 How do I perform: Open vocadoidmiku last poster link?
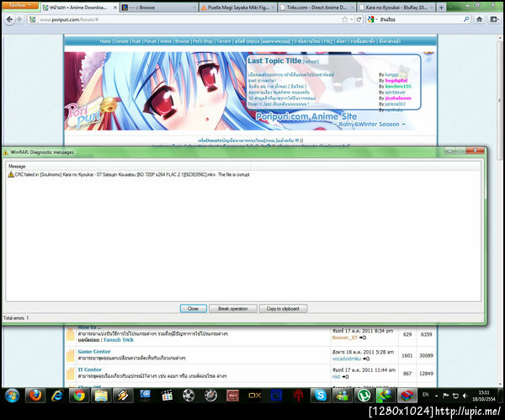point(347,359)
